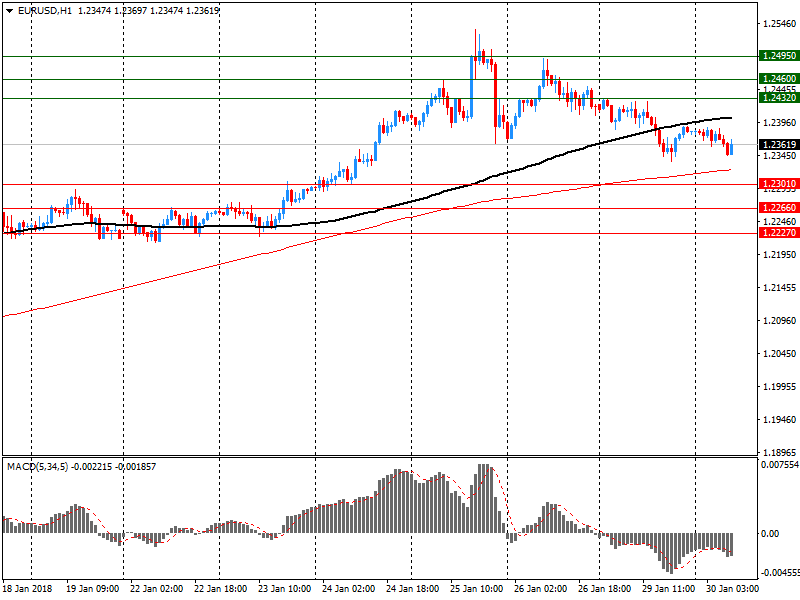The image size is (800, 600).
Task: Click the 1.18965 price scale value
Action: coord(780,453)
